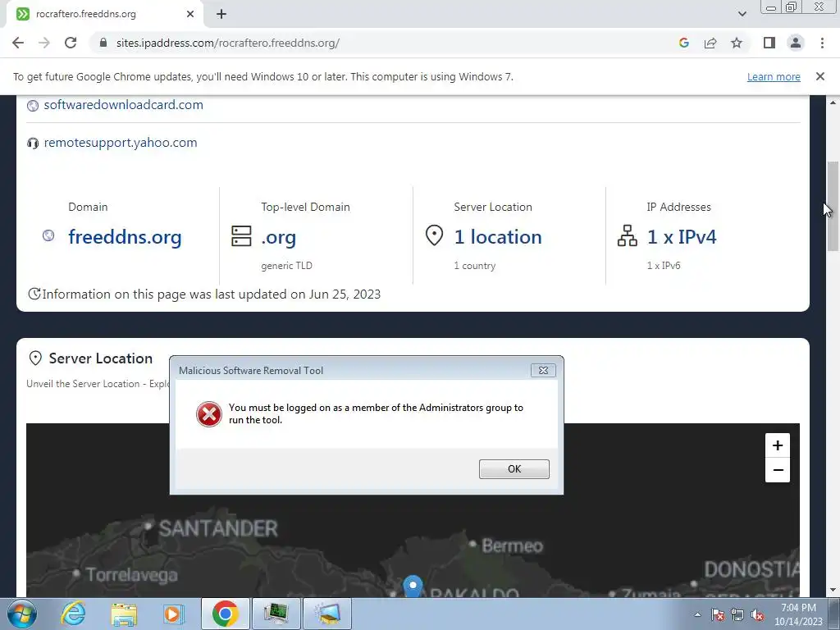Open the Google search icon in address bar
Image resolution: width=840 pixels, height=630 pixels.
pos(683,43)
